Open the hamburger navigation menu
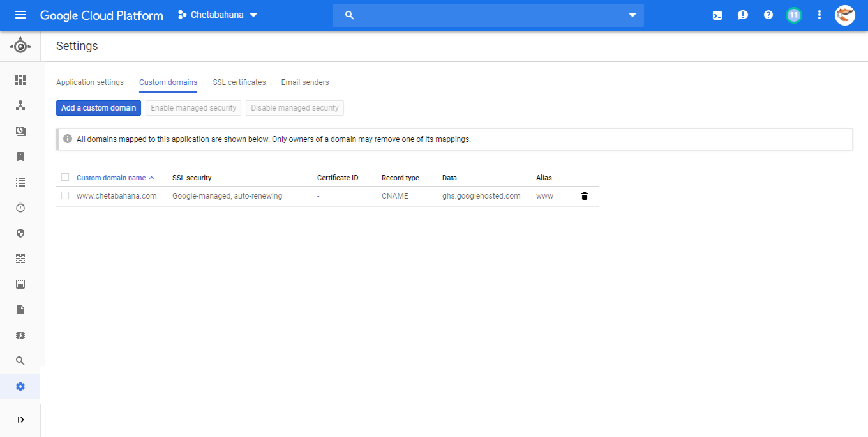Viewport: 868px width, 437px height. click(x=20, y=15)
